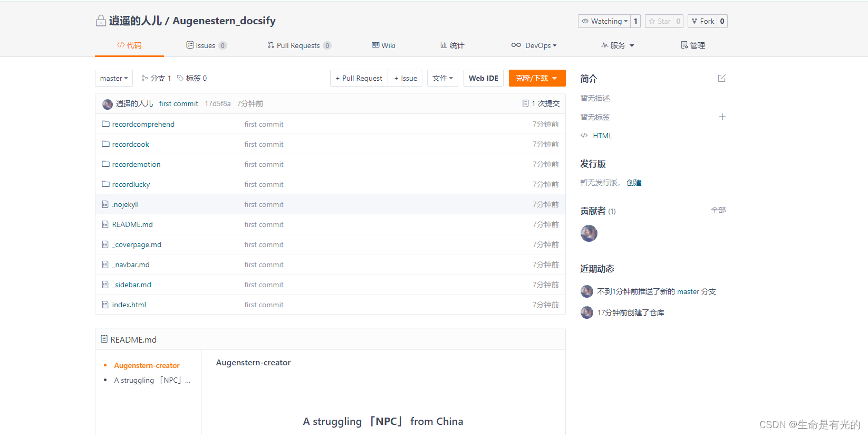Click the contributor avatar under 贡献者

pos(589,233)
